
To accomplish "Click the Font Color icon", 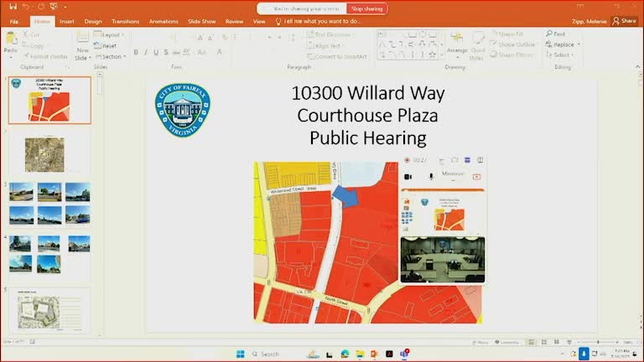I will click(220, 52).
